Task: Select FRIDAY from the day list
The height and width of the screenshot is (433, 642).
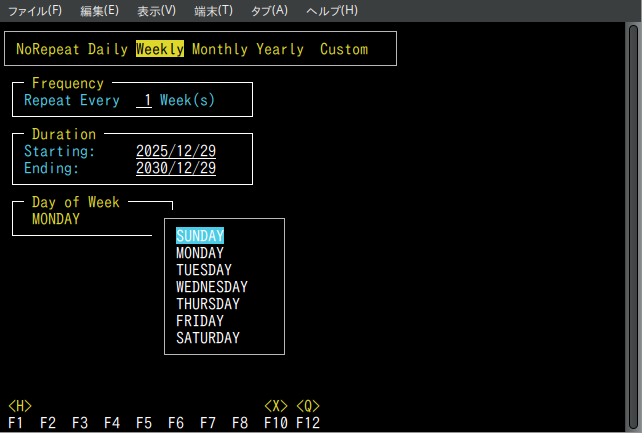Action: [x=200, y=321]
